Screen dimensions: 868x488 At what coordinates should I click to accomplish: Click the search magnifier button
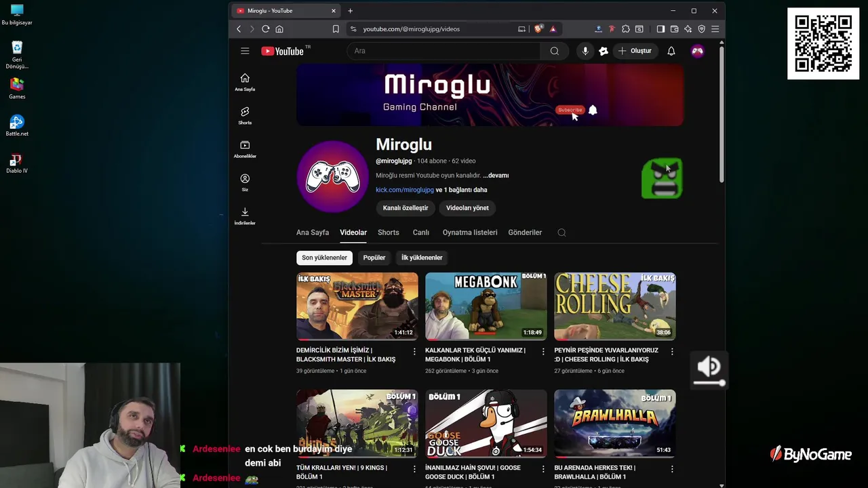pyautogui.click(x=555, y=51)
